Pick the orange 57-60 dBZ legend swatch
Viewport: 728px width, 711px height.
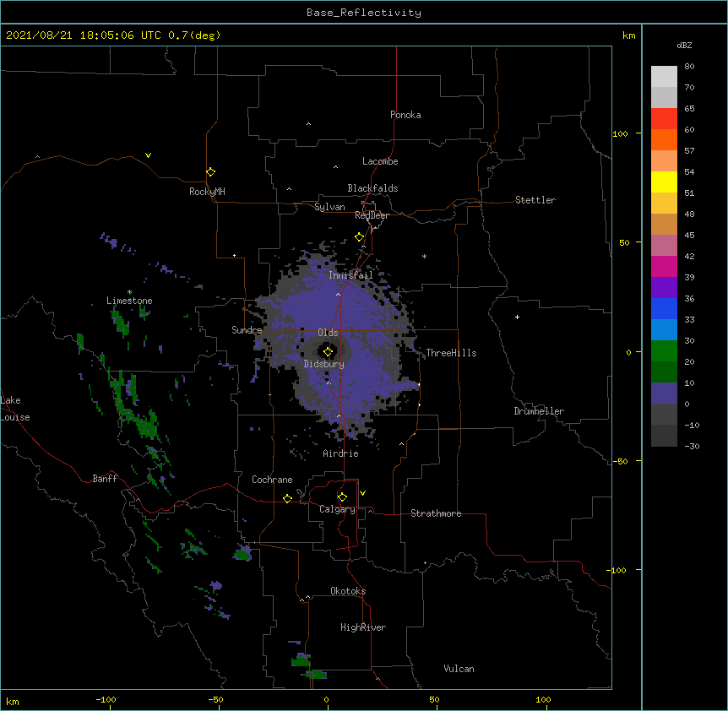[664, 139]
